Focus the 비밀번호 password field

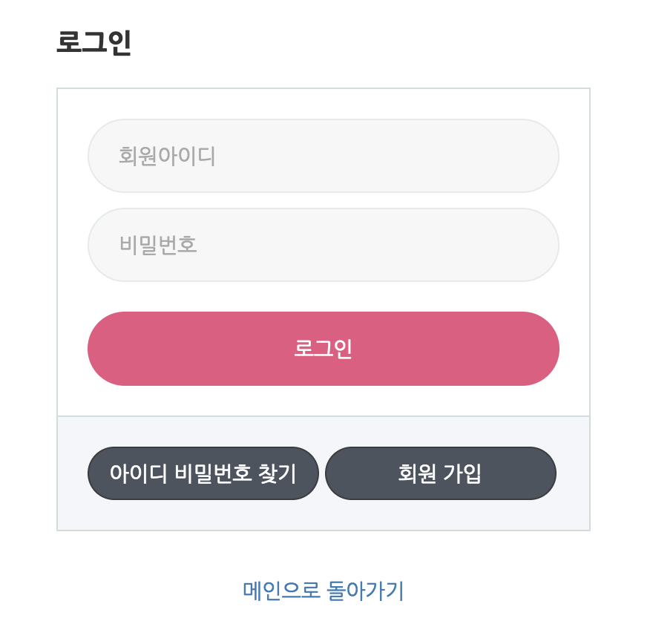pyautogui.click(x=323, y=245)
